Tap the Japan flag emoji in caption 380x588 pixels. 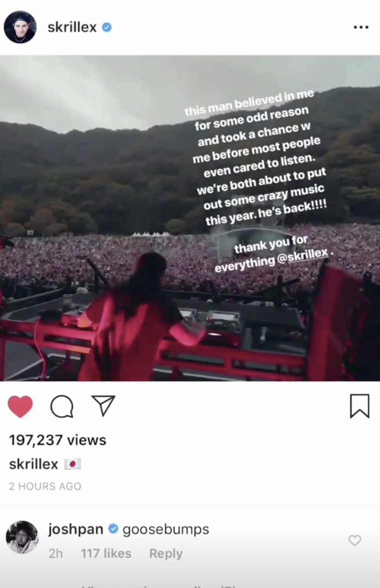[x=72, y=464]
